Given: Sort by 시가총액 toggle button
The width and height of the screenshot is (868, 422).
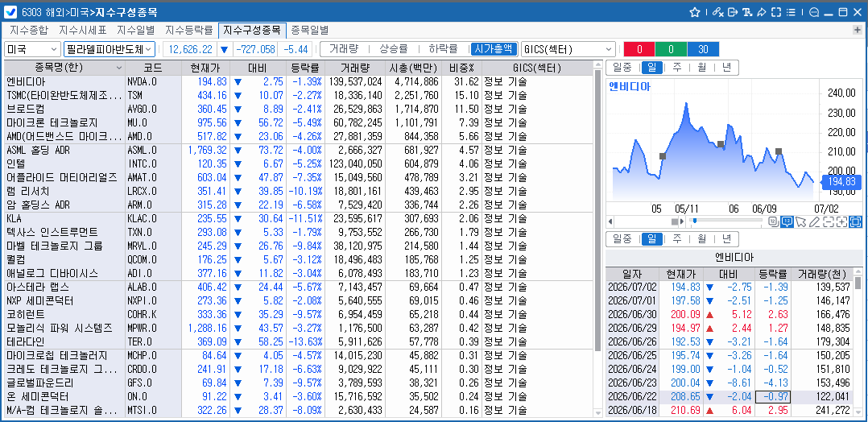Looking at the screenshot, I should tap(494, 49).
